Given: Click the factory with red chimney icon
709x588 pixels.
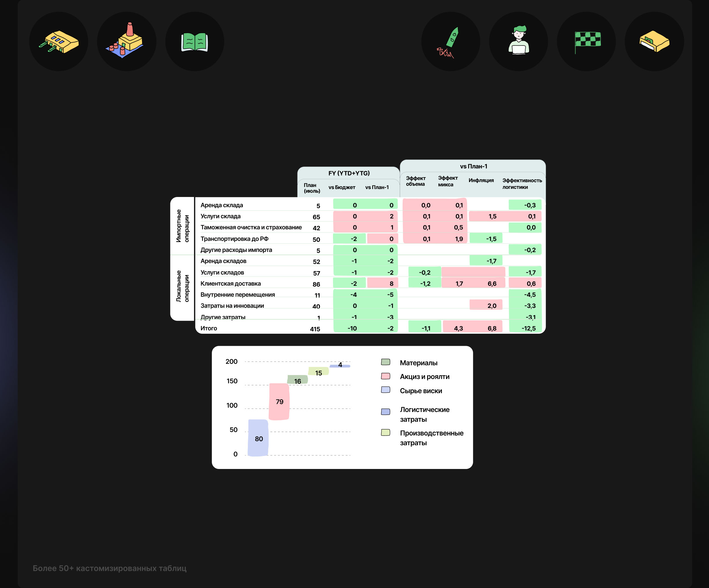Looking at the screenshot, I should [x=126, y=42].
